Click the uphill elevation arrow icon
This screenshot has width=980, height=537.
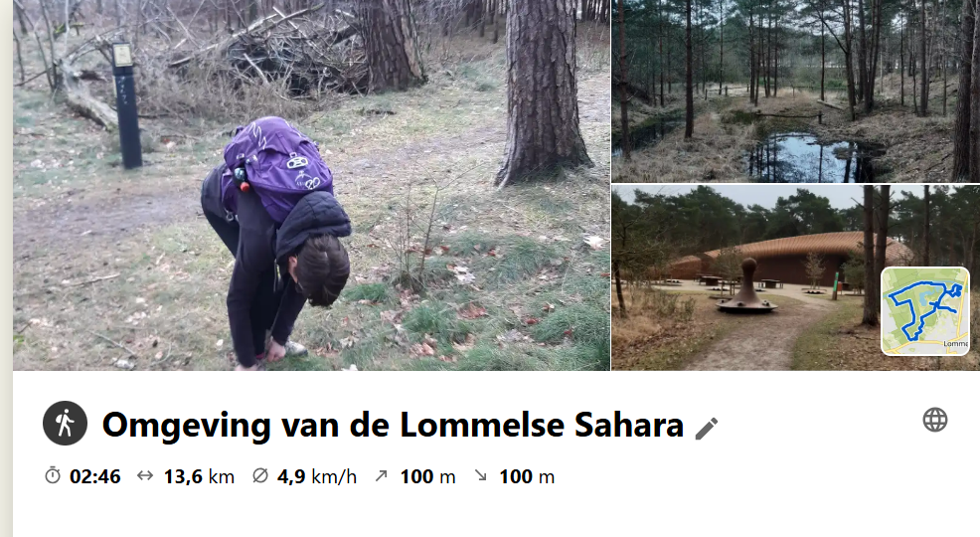tap(382, 475)
